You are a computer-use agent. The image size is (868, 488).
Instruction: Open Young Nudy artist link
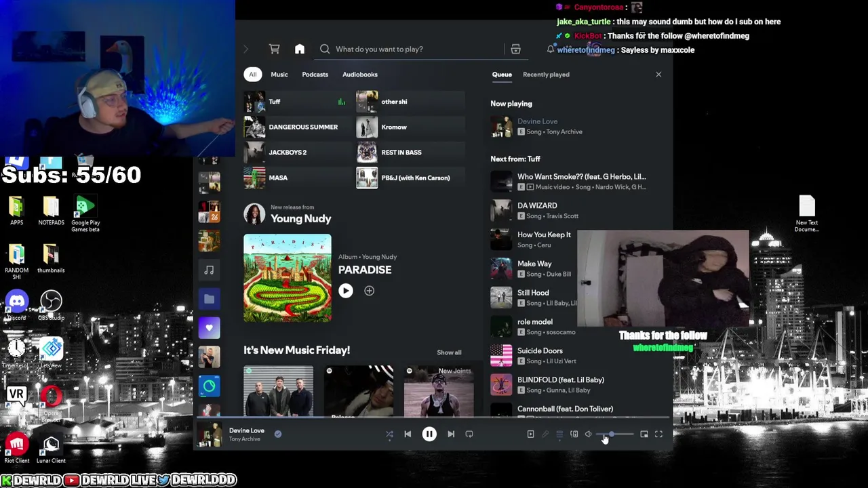pos(300,219)
